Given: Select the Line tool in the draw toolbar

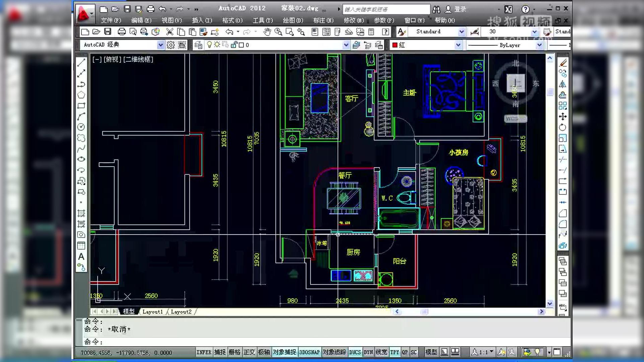Looking at the screenshot, I should click(81, 63).
